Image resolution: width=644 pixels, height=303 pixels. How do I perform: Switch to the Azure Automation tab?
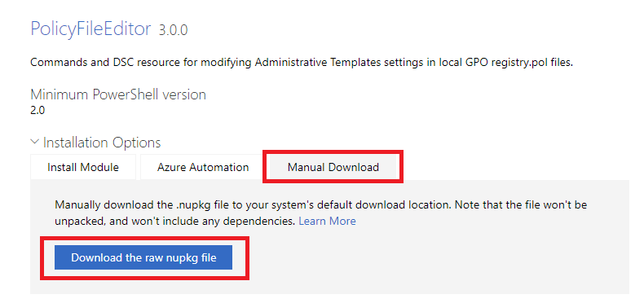(x=203, y=167)
